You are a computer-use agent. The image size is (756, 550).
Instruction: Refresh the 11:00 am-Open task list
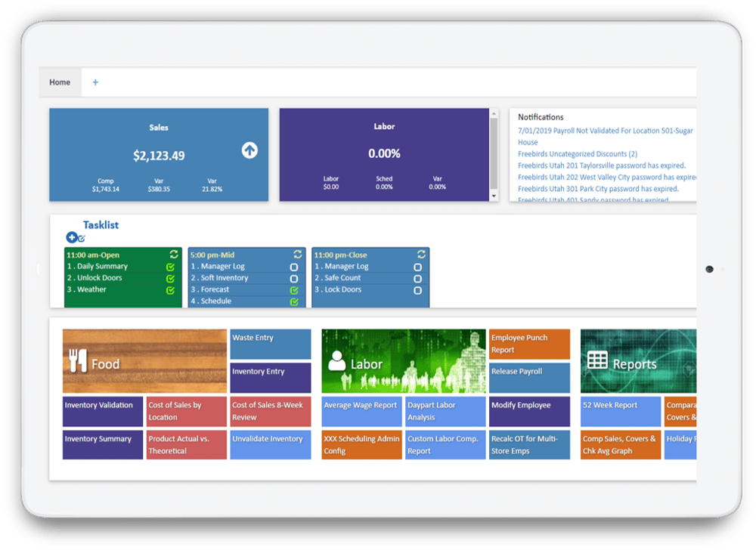pyautogui.click(x=174, y=255)
